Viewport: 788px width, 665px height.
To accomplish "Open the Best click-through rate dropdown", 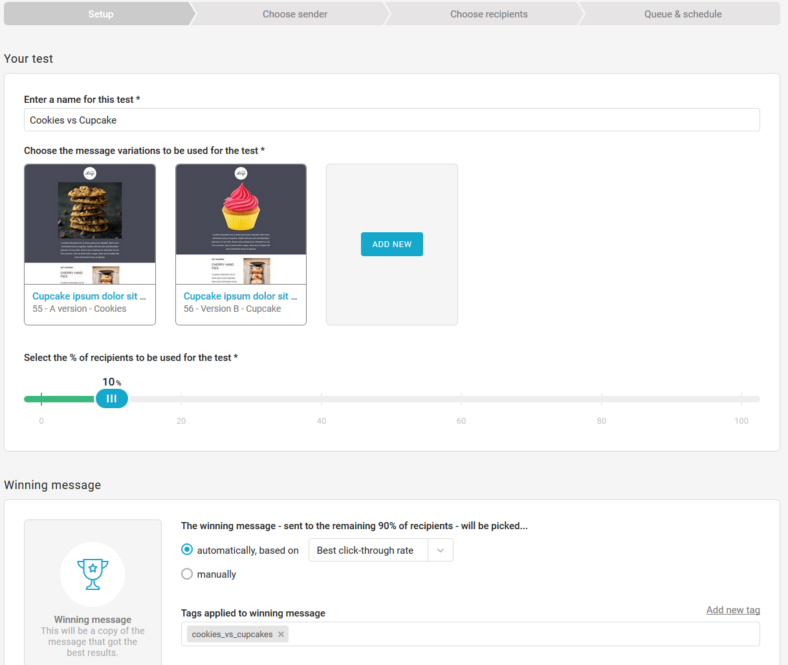I will click(367, 550).
